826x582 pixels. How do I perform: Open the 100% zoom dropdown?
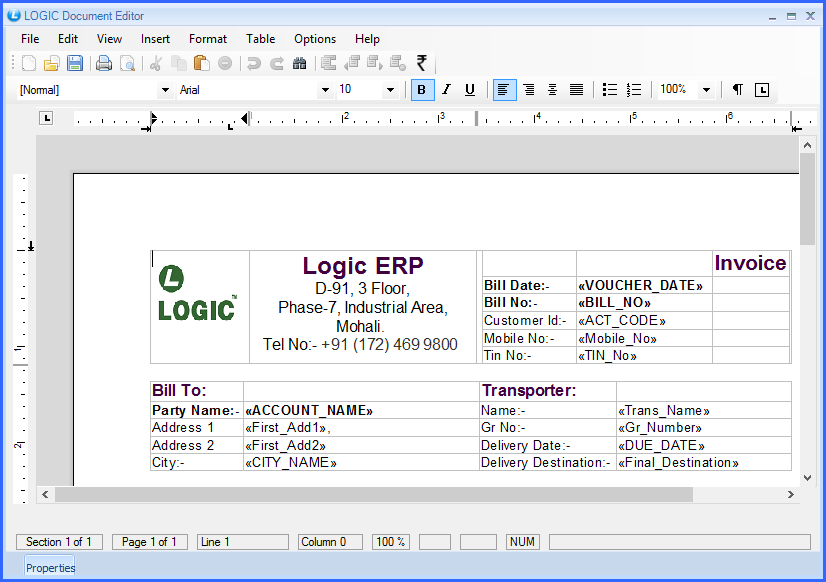point(706,90)
